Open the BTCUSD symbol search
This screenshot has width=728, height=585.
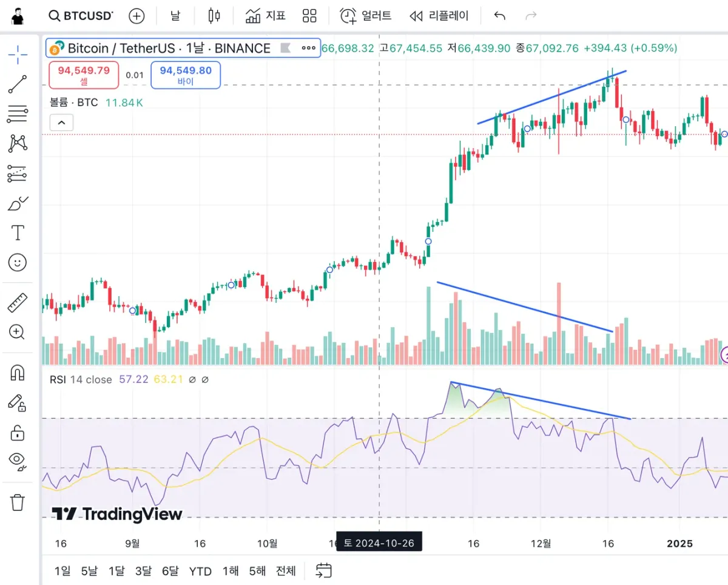80,16
